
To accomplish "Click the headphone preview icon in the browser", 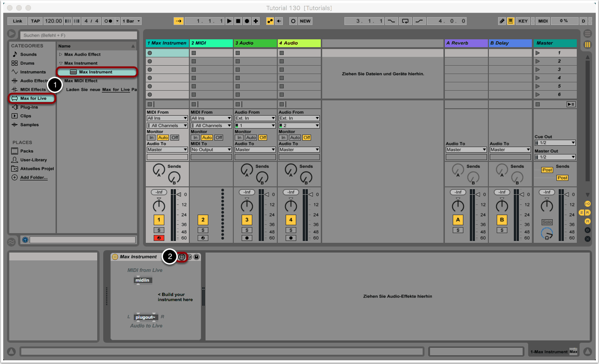I will tap(25, 240).
